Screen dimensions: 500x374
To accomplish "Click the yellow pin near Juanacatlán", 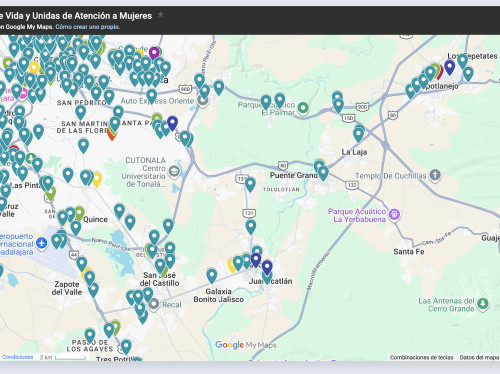I will coord(231,265).
